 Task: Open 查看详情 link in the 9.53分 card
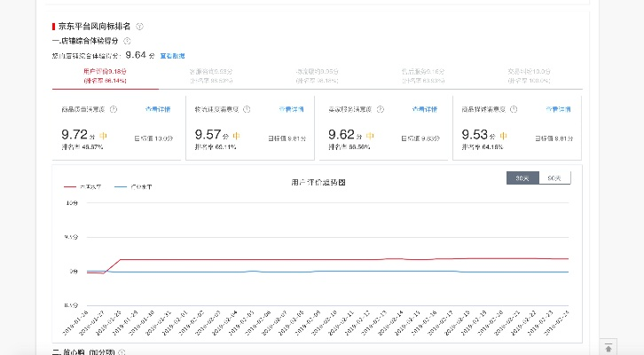[559, 109]
